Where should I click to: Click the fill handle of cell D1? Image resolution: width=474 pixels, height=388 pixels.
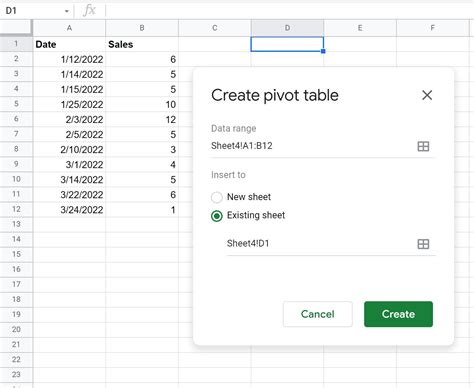(323, 51)
